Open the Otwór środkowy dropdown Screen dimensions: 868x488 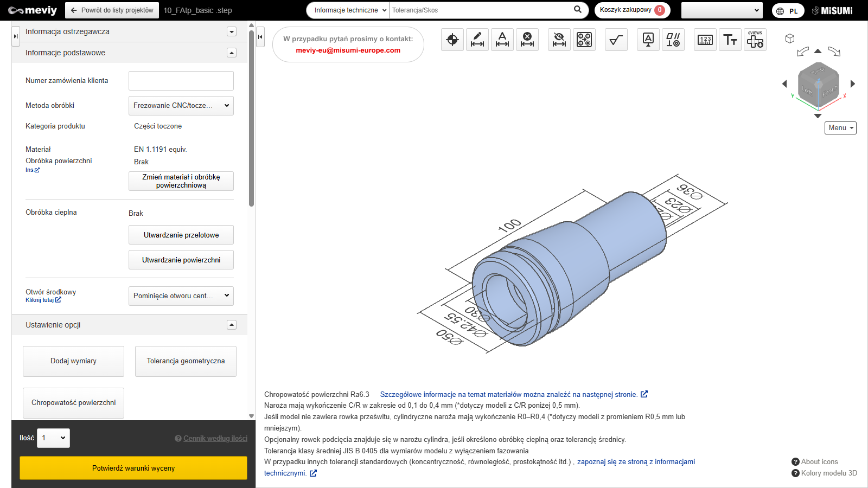181,296
